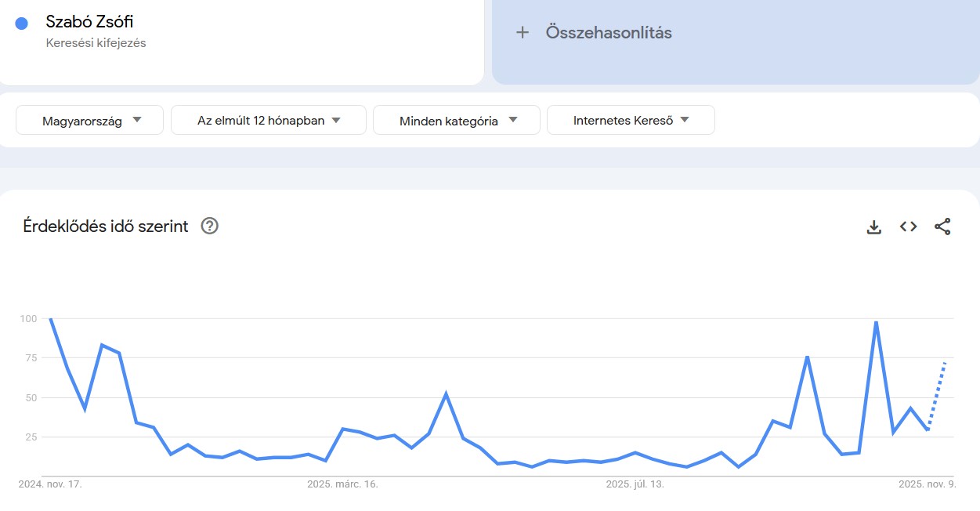Click the download data icon

tap(873, 226)
